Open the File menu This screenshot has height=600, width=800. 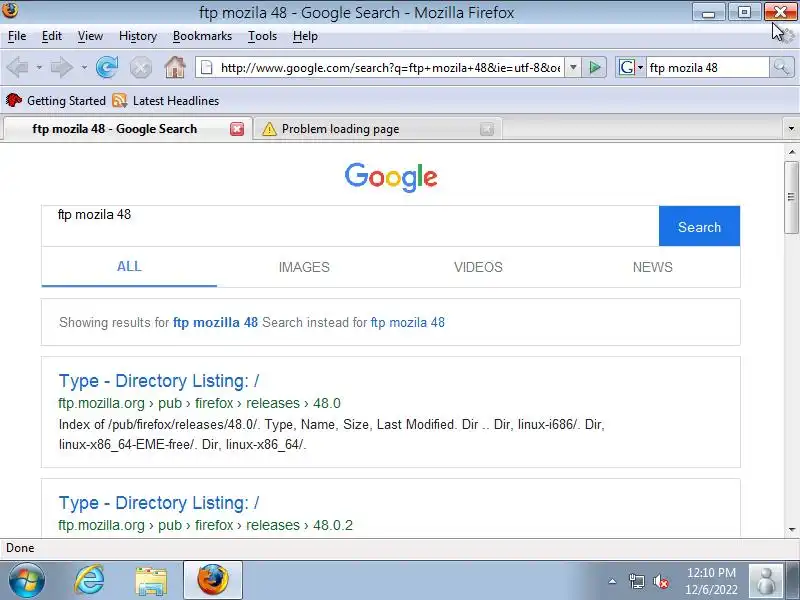pos(17,36)
